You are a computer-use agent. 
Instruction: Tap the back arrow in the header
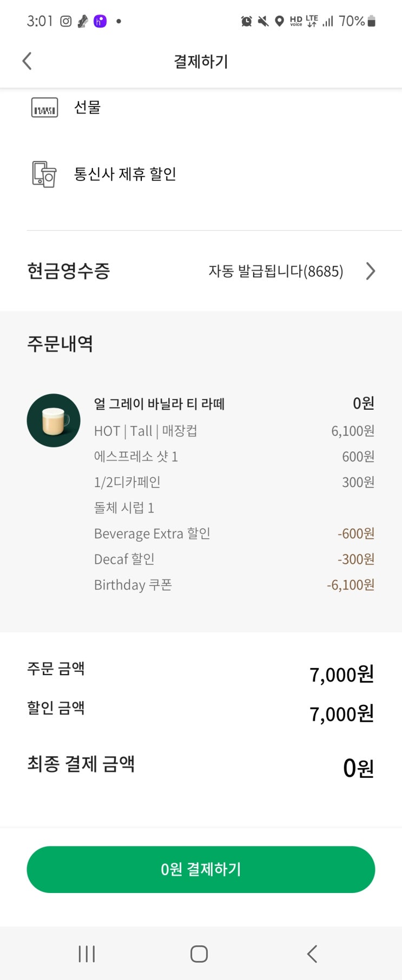27,61
